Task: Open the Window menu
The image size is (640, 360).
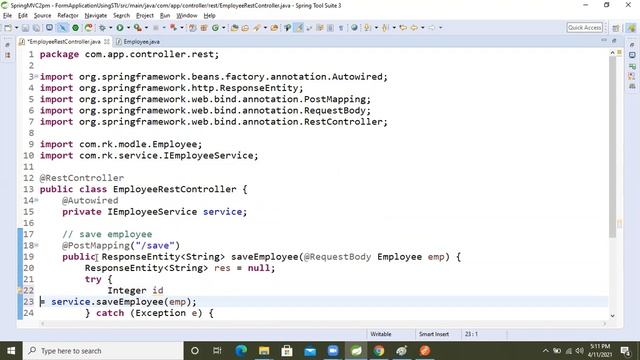Action: coord(187,16)
